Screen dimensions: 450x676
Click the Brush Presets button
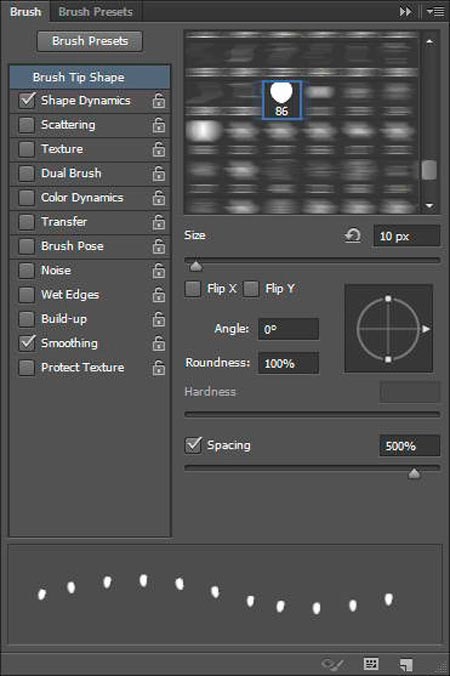pos(90,41)
